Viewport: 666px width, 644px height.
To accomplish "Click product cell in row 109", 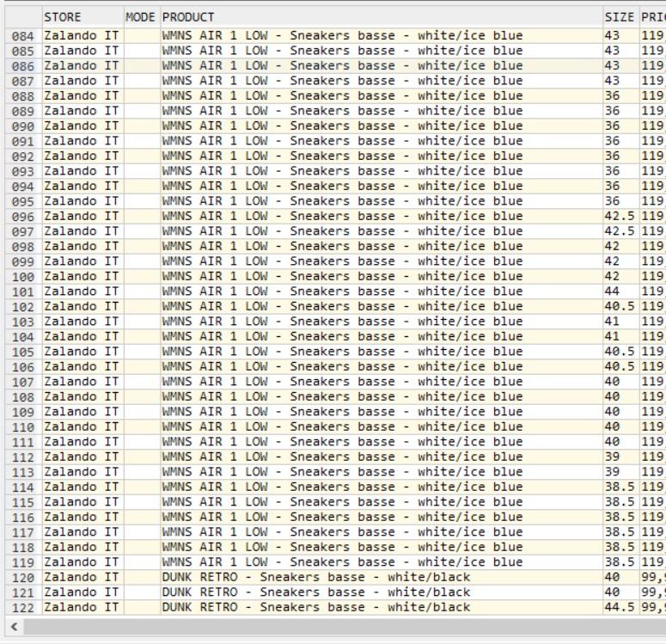I will click(382, 412).
